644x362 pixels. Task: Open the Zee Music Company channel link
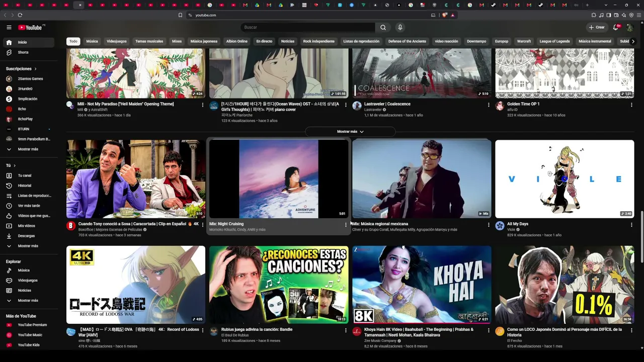click(380, 341)
